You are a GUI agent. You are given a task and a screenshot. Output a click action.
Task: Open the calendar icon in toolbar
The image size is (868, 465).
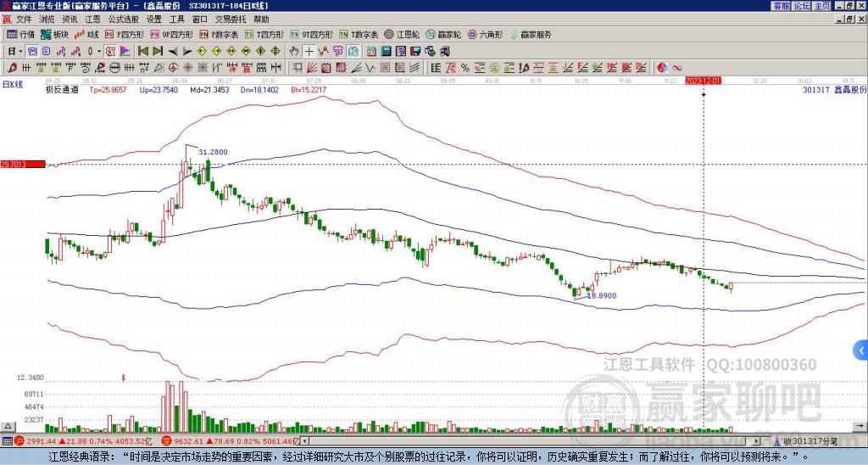coord(371,52)
